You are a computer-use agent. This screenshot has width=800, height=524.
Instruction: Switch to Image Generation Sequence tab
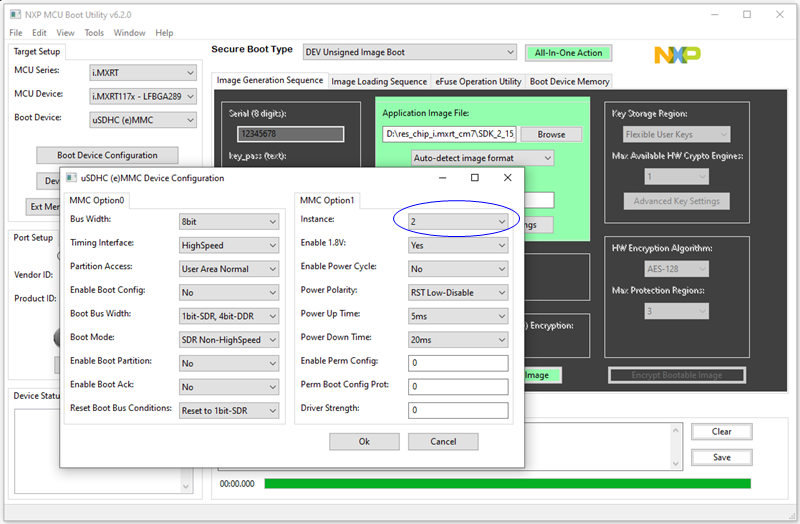coord(269,80)
